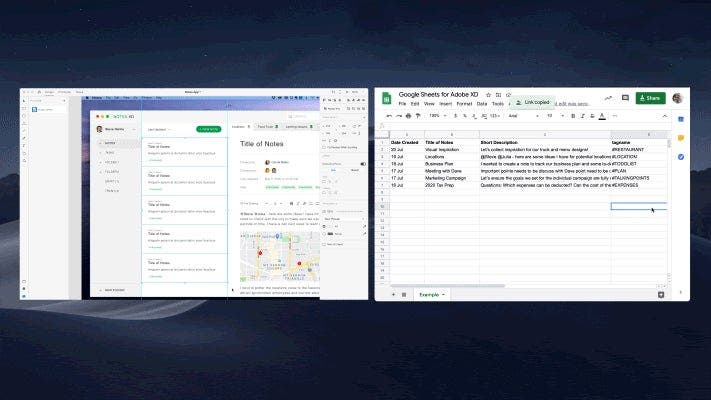Click the print icon in Sheets toolbar
This screenshot has height=400, width=711.
point(409,116)
